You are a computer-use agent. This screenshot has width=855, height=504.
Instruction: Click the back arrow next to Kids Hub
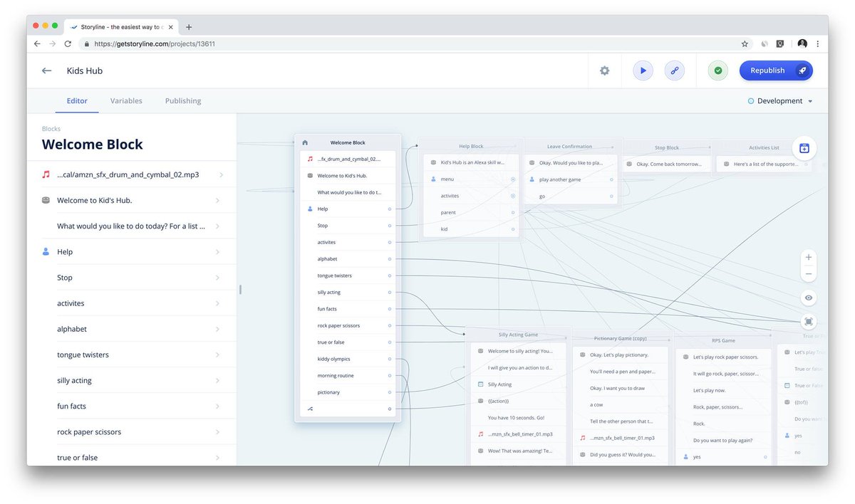click(46, 70)
